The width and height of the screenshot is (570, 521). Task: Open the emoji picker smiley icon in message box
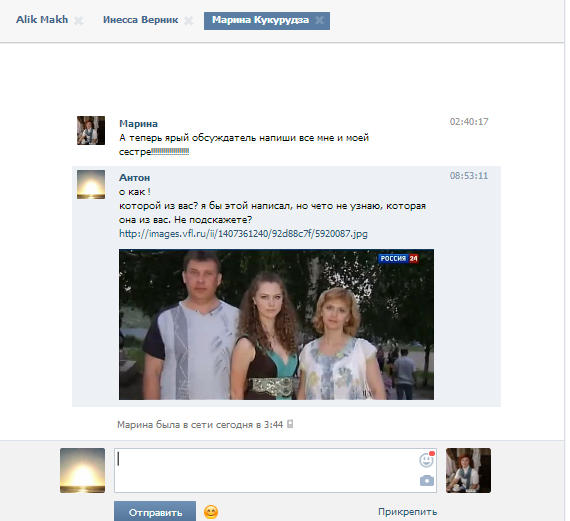pos(426,460)
